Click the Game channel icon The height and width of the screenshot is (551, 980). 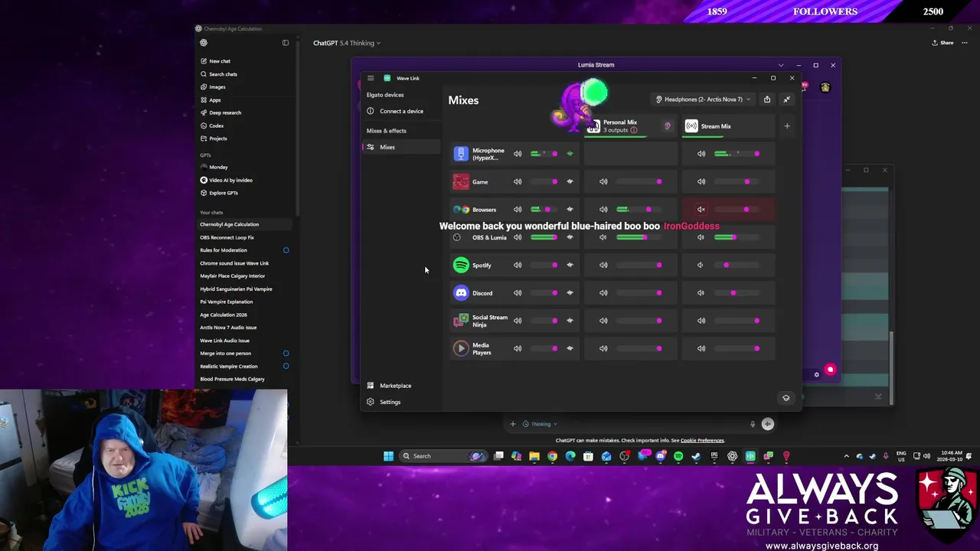(461, 181)
